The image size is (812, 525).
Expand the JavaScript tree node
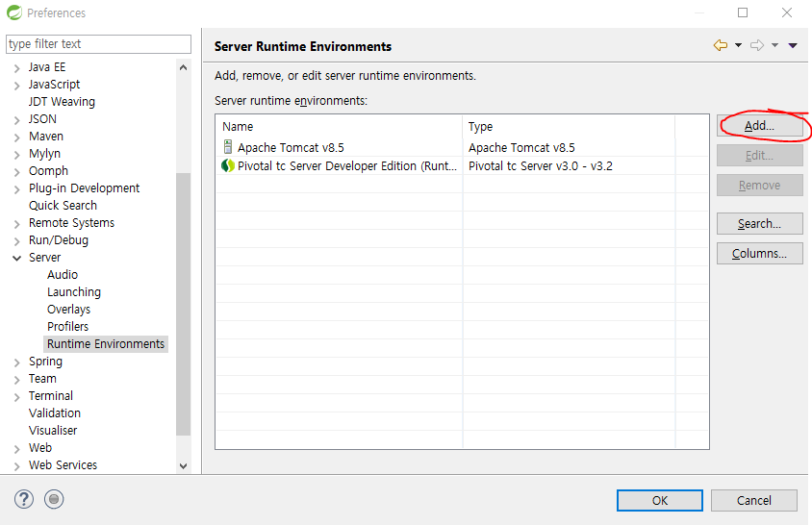coord(17,85)
